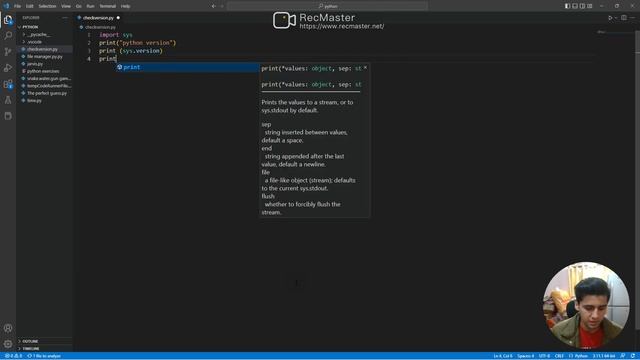Go back with the left arrow in title bar

coord(213,6)
